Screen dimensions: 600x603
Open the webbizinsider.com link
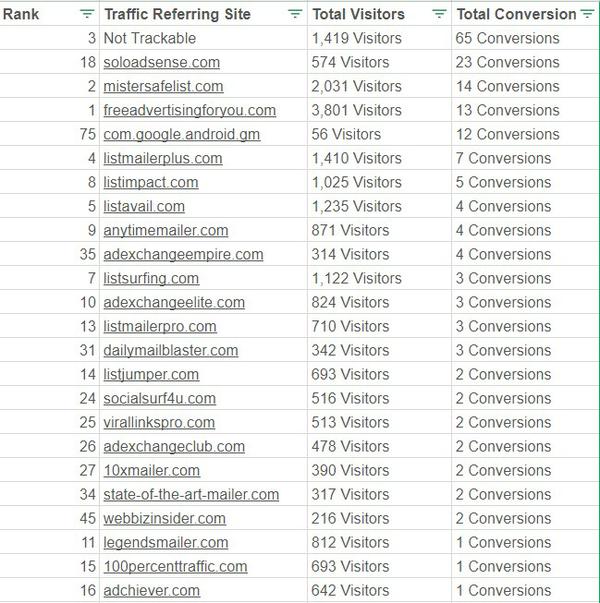(164, 518)
